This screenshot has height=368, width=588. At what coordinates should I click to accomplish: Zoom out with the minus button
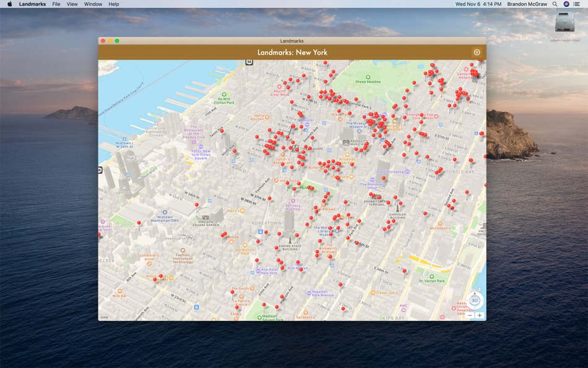[x=470, y=315]
